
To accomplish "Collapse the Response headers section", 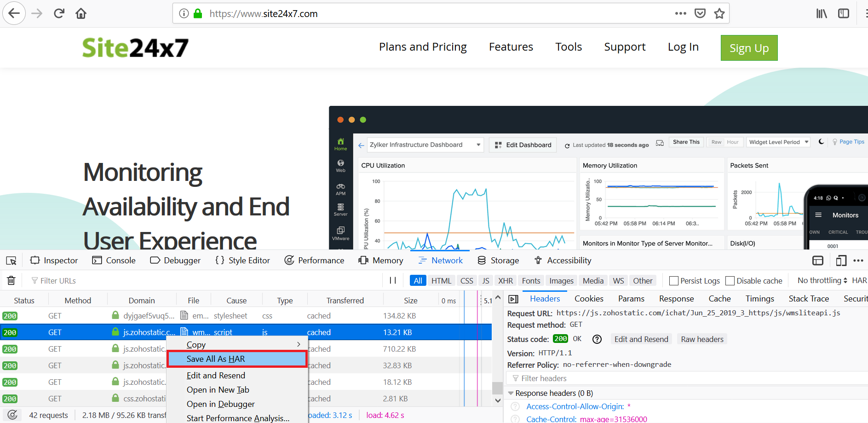I will pyautogui.click(x=511, y=393).
